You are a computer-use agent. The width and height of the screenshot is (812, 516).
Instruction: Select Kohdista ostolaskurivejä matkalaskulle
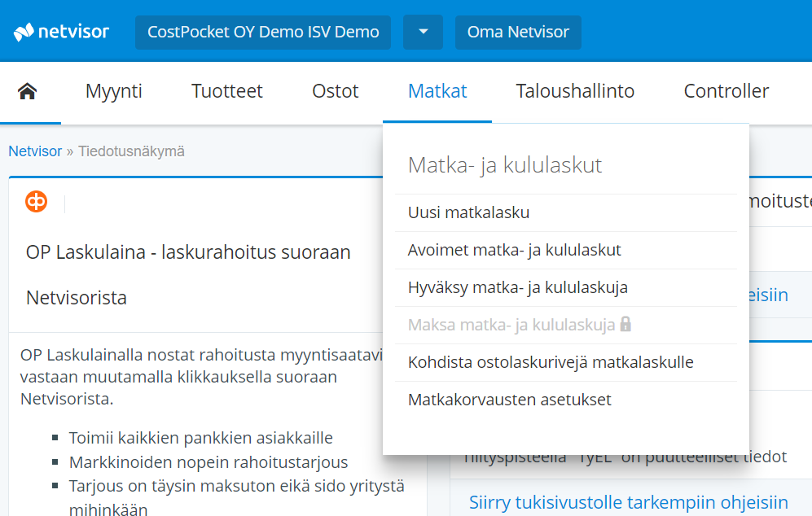(x=565, y=362)
